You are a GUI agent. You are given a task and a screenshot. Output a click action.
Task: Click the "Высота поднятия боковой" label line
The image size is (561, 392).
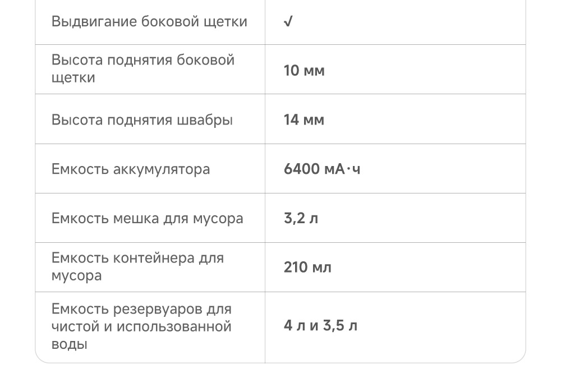pyautogui.click(x=143, y=60)
